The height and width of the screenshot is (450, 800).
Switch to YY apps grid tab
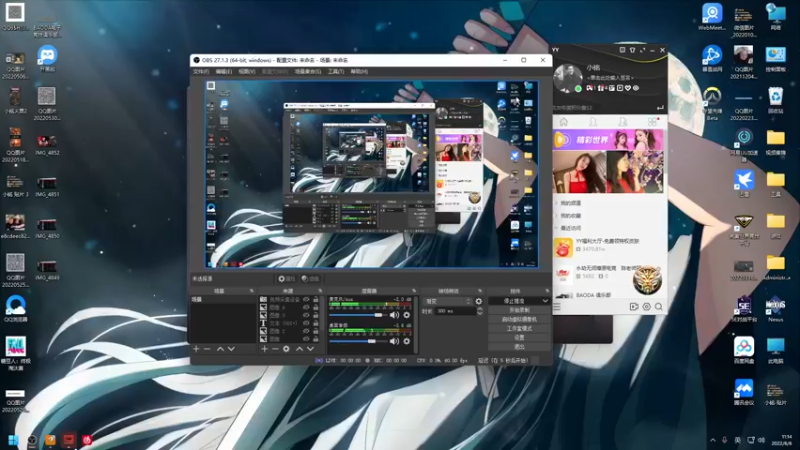(x=652, y=122)
